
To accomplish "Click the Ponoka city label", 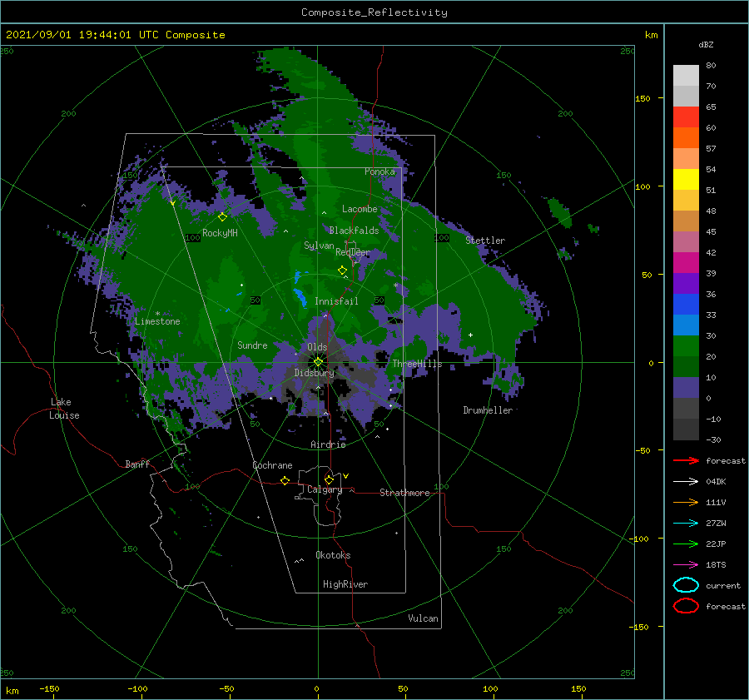I will (x=379, y=171).
